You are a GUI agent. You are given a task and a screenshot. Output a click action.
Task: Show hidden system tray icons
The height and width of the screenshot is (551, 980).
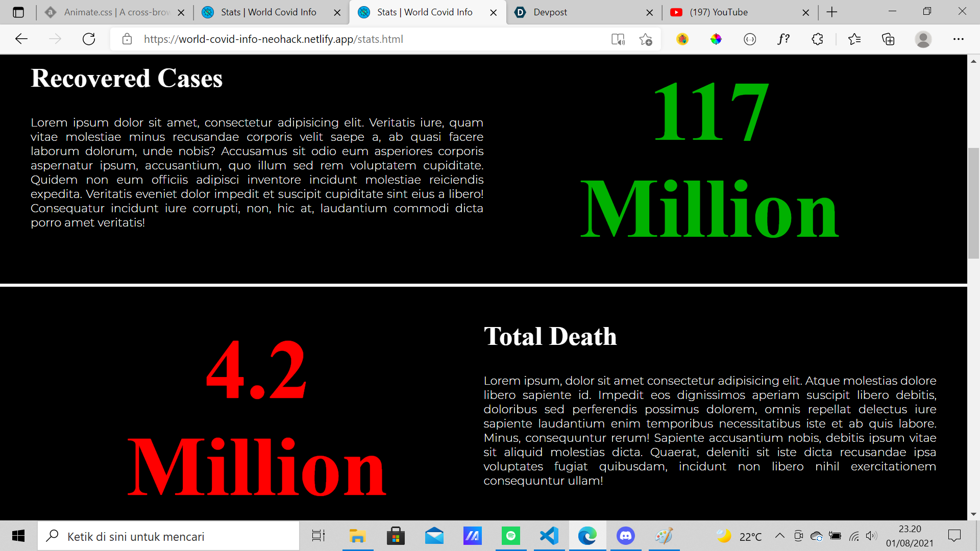779,536
